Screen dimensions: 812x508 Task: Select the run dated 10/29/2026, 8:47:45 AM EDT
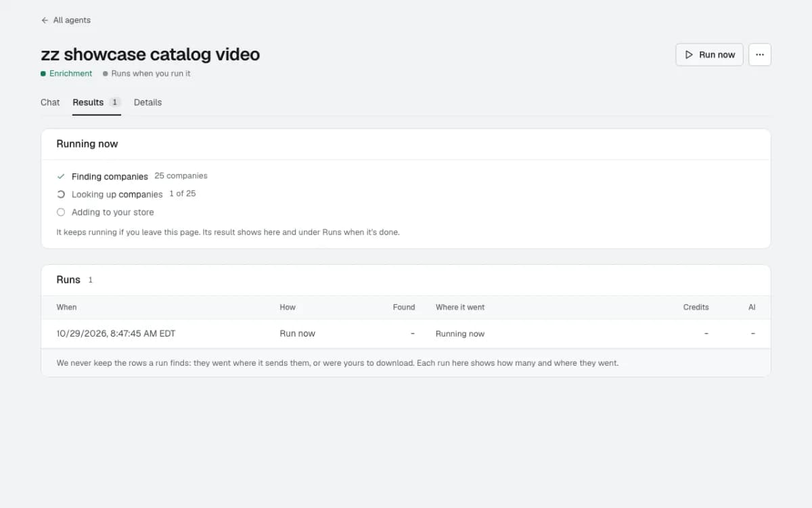pos(406,333)
